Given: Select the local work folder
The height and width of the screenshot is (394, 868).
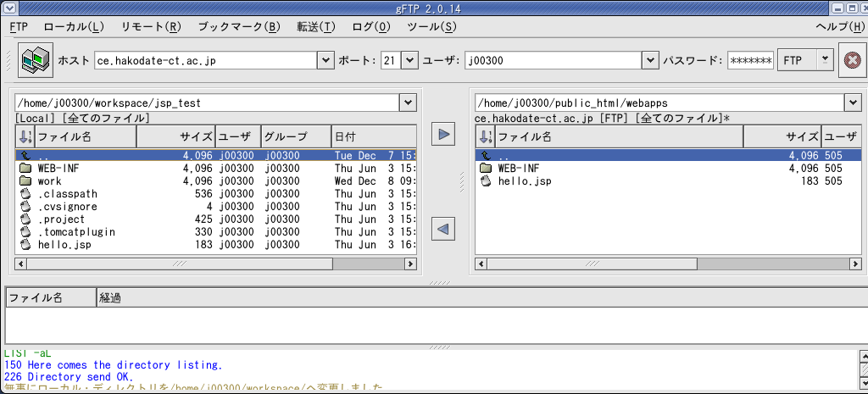Looking at the screenshot, I should coord(49,181).
